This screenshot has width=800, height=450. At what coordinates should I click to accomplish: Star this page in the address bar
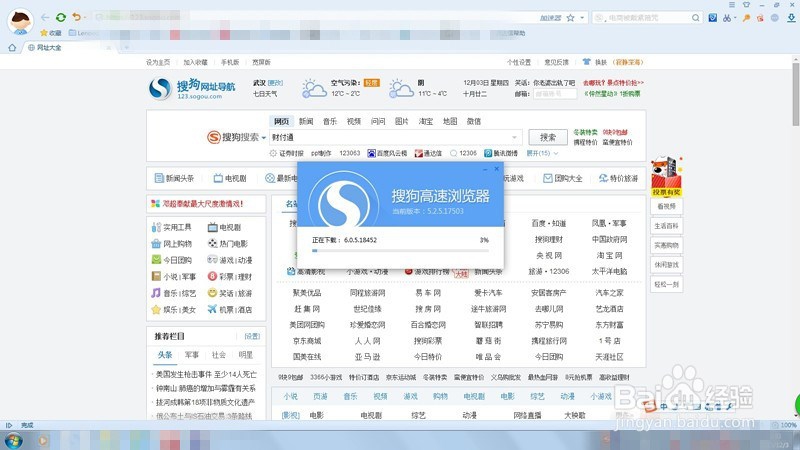tap(570, 18)
